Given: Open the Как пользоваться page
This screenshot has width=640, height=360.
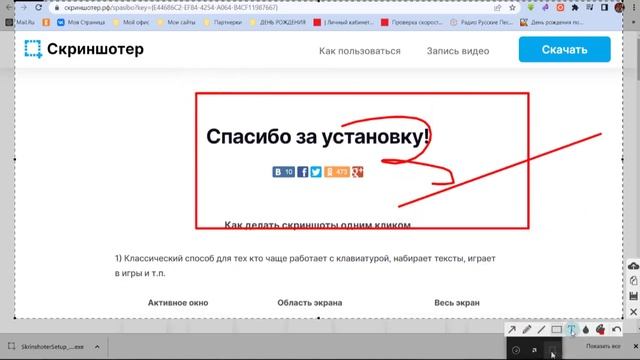Looking at the screenshot, I should coord(360,51).
